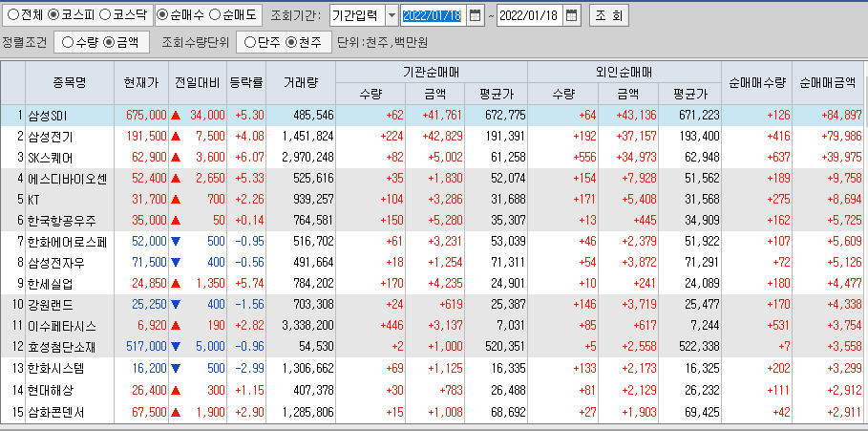Click the 종목명 column header
The width and height of the screenshot is (868, 431).
click(x=70, y=83)
